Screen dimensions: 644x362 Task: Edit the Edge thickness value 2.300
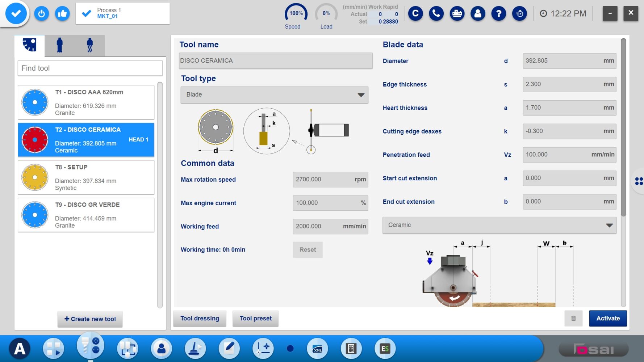[569, 84]
